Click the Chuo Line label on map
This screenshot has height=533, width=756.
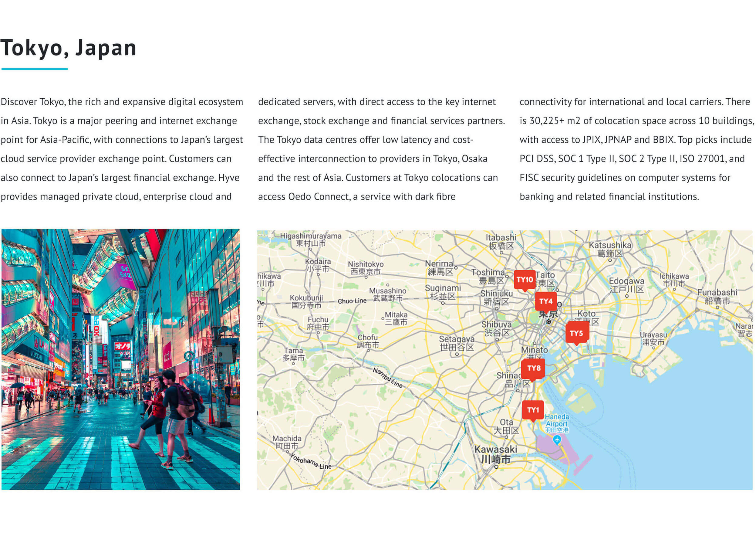pos(352,301)
